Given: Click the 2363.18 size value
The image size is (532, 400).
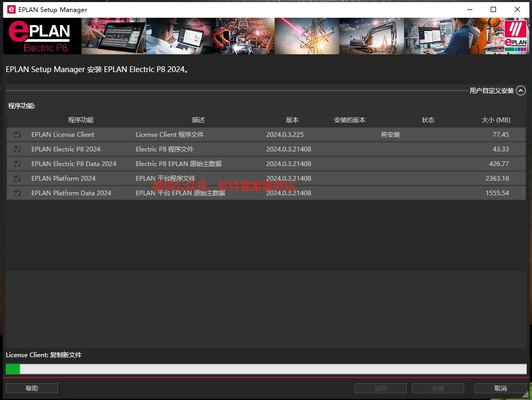Looking at the screenshot, I should 497,179.
